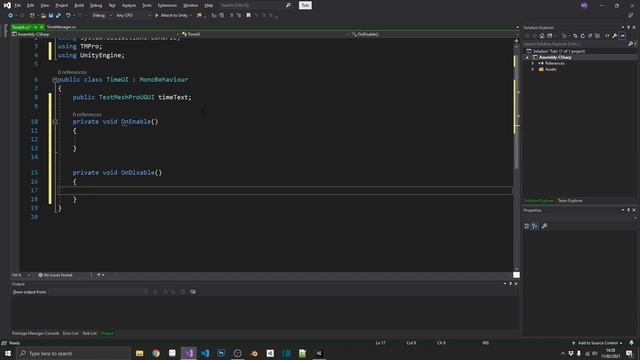This screenshot has height=360, width=640.
Task: Click Refresh icon in Solution Explorer
Action: (582, 36)
